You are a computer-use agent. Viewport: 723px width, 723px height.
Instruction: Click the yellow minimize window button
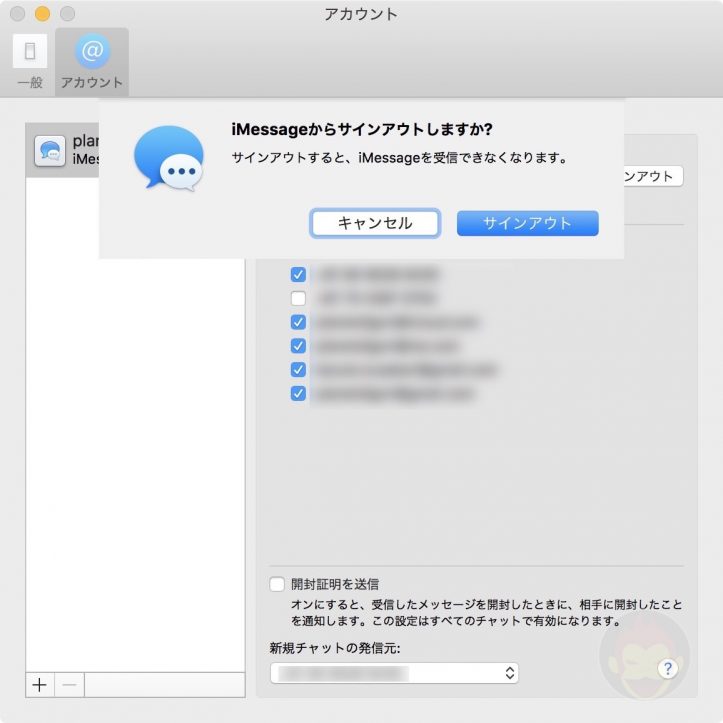pyautogui.click(x=42, y=13)
